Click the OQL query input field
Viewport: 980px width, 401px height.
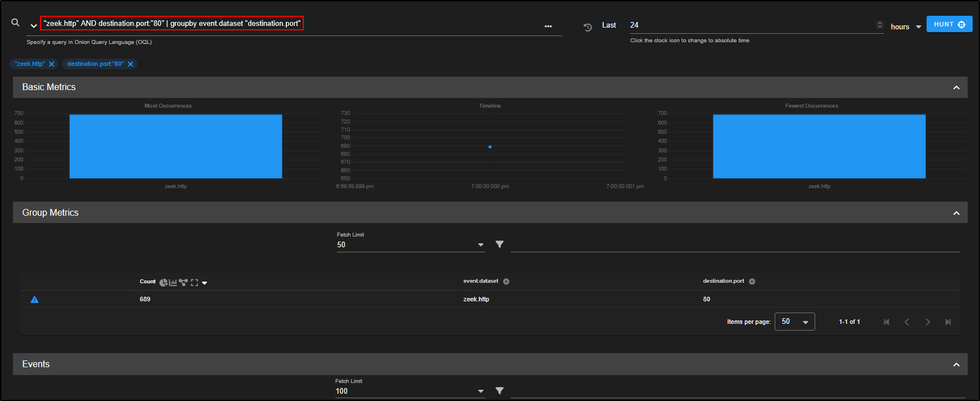pos(281,24)
